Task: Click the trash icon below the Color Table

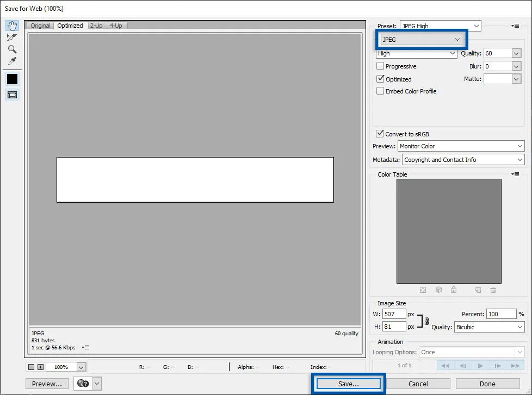Action: click(493, 290)
